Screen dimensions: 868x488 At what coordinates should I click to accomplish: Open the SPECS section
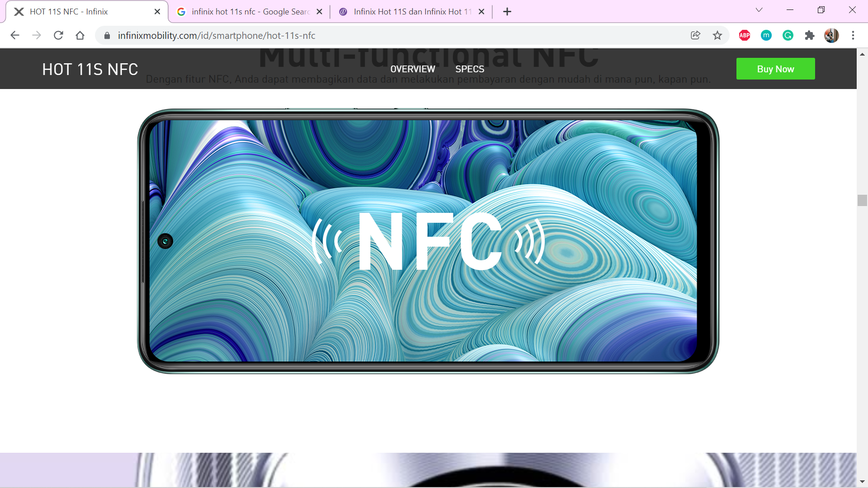coord(470,69)
